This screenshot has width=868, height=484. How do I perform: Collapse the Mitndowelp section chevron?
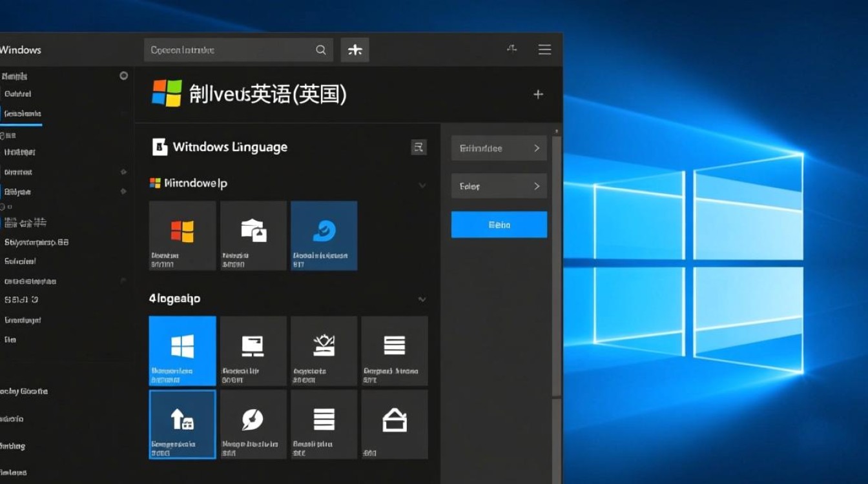pos(422,185)
